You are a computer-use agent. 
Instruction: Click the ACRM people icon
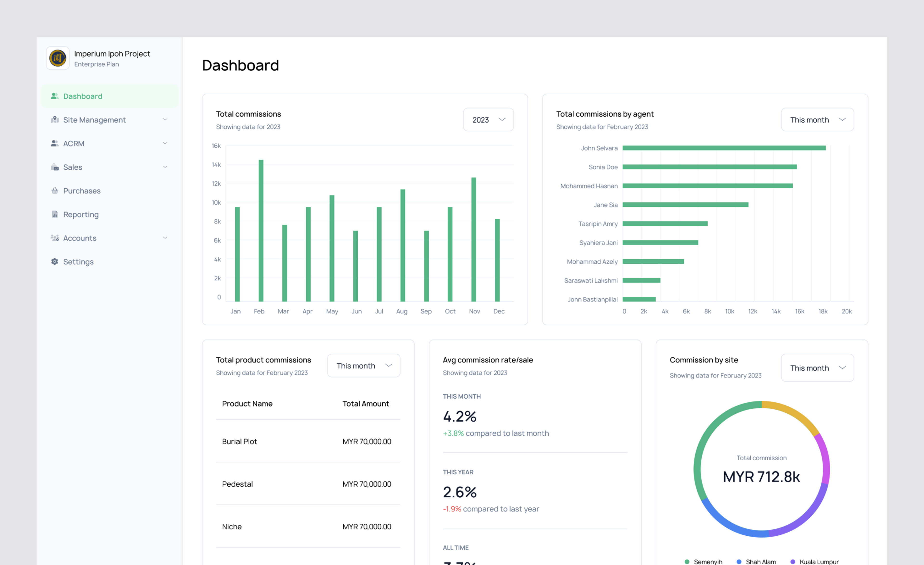[x=55, y=143]
